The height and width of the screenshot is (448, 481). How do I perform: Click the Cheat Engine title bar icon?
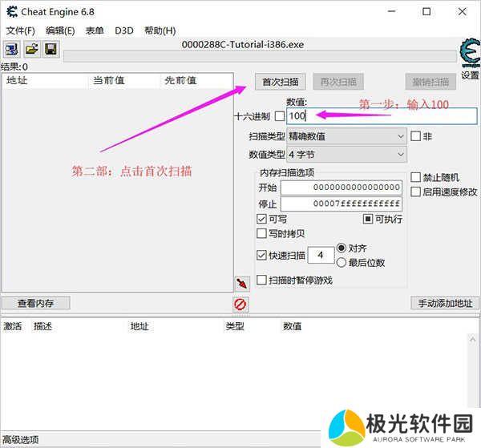[12, 12]
